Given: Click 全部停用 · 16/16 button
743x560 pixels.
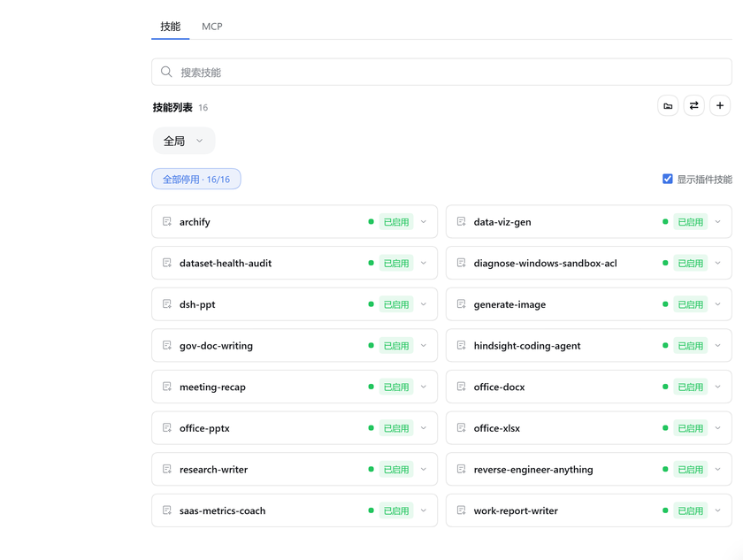Looking at the screenshot, I should tap(196, 179).
